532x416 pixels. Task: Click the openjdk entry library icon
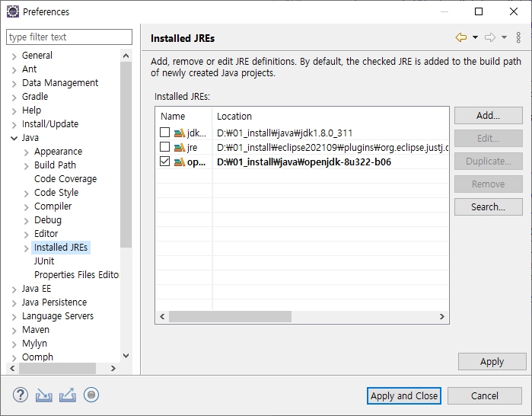coord(179,162)
